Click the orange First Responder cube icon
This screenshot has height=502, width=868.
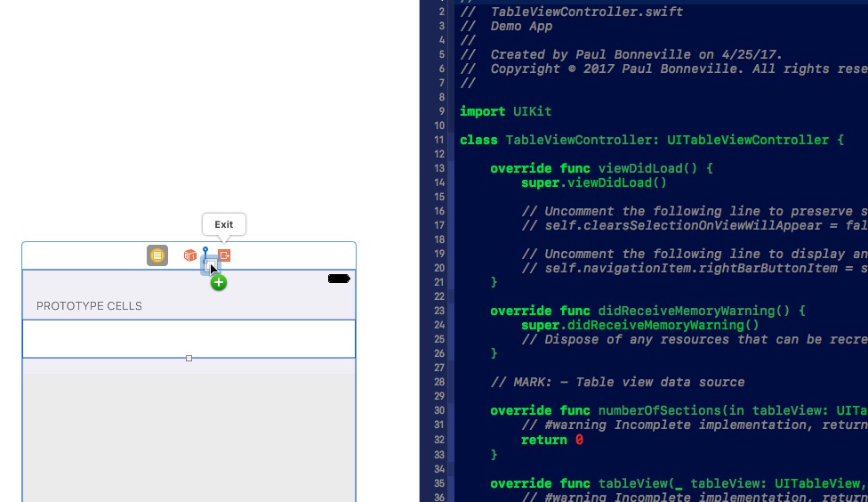[189, 255]
